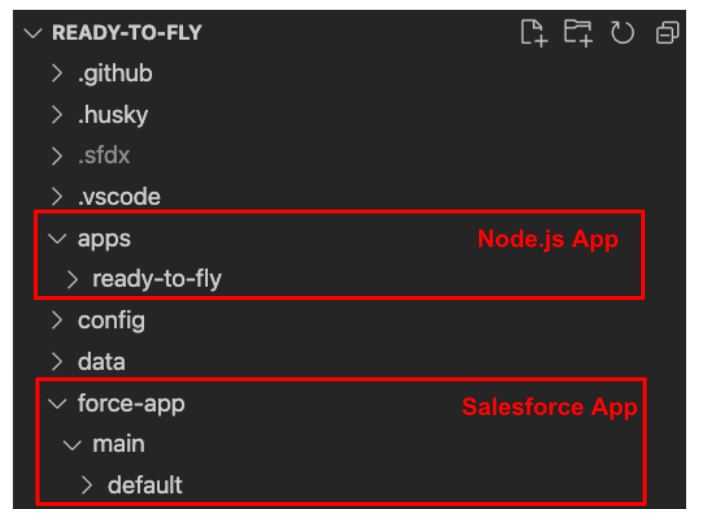
Task: Collapse the force-app folder chevron
Action: [x=57, y=403]
